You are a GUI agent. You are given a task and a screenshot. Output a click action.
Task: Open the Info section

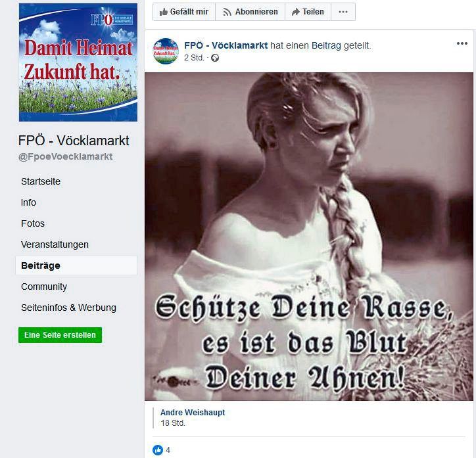[28, 202]
